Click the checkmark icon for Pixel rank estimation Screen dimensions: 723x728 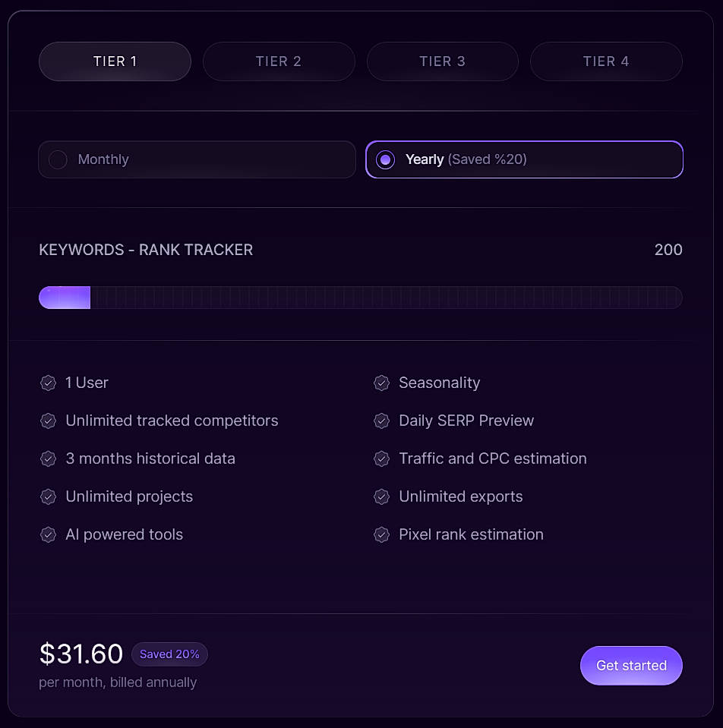(x=382, y=534)
